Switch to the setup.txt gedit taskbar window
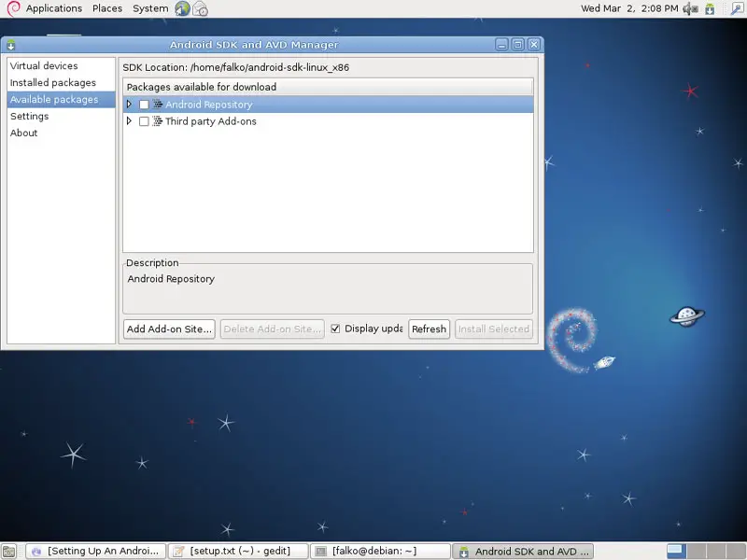 tap(238, 552)
